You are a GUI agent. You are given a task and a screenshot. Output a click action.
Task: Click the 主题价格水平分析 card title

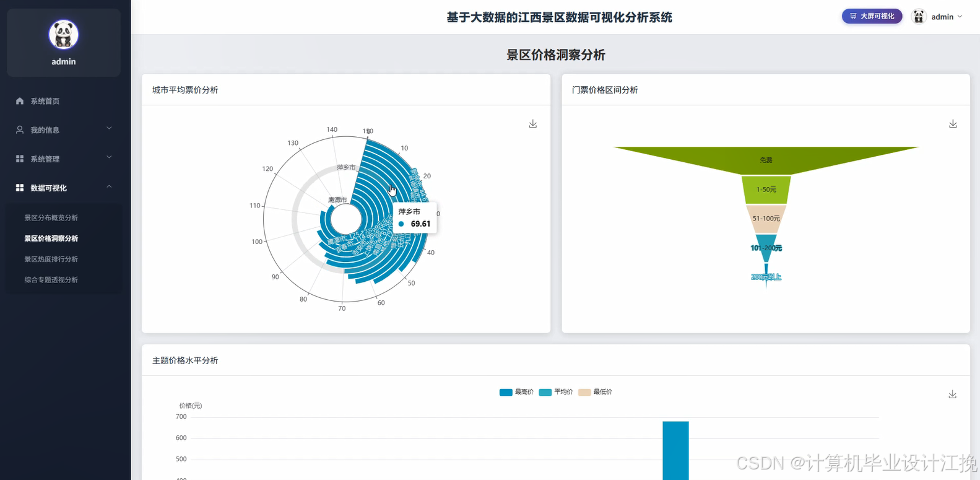[185, 360]
